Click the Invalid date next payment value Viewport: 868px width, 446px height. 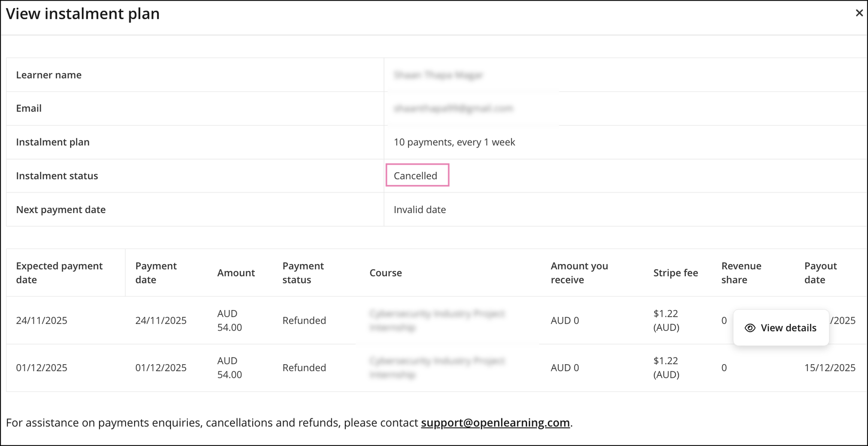tap(419, 210)
